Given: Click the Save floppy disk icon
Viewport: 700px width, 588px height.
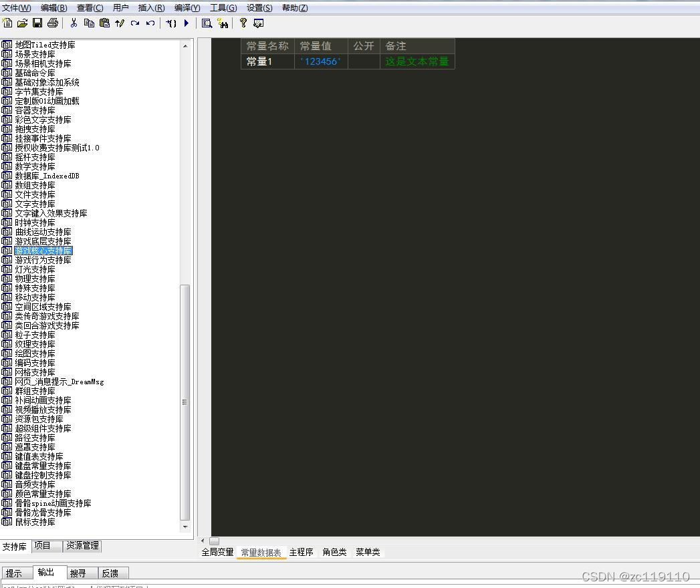Looking at the screenshot, I should 37,23.
